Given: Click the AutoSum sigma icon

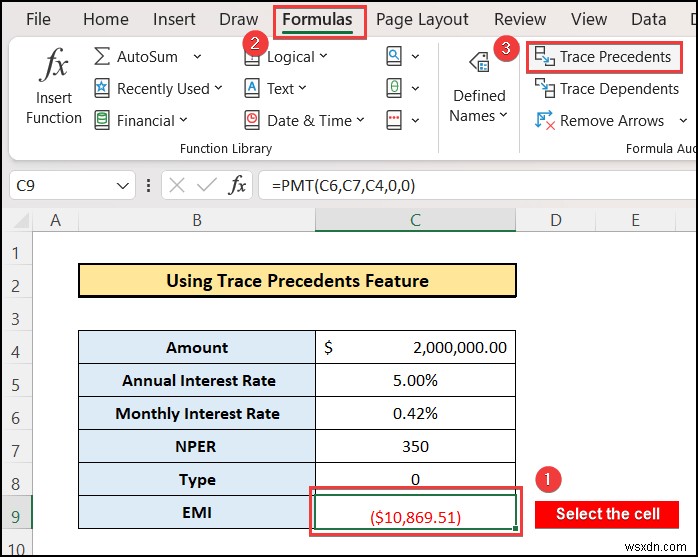Looking at the screenshot, I should [101, 57].
